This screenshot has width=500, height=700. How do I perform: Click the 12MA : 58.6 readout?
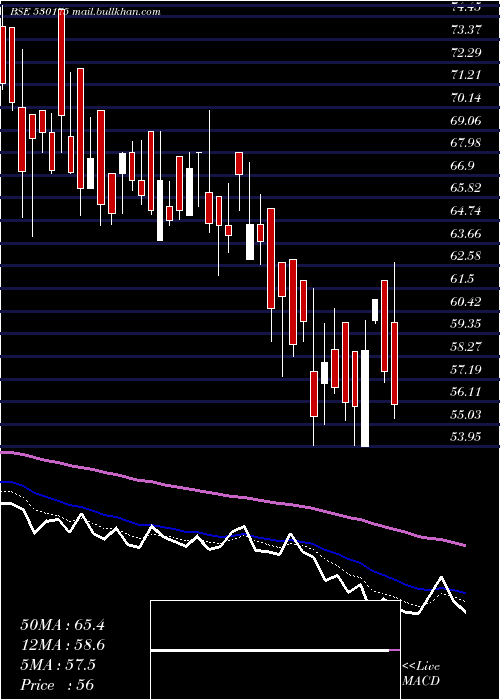[62, 645]
